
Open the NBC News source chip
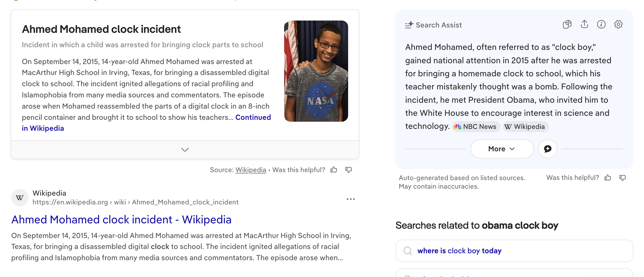pos(476,127)
